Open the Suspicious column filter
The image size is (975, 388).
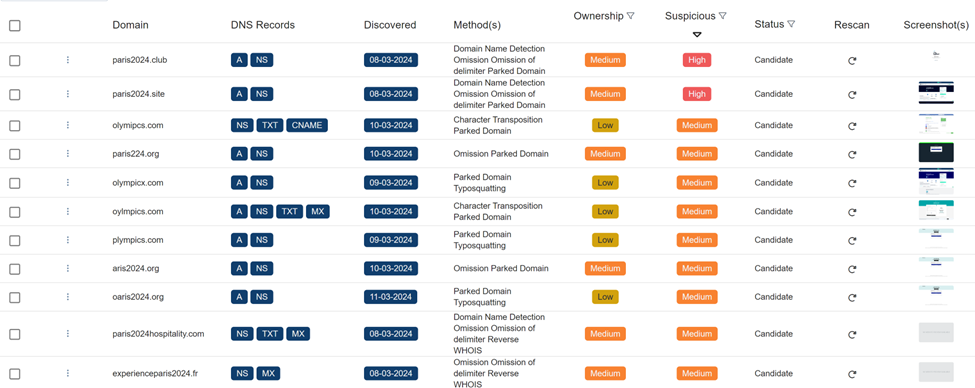pyautogui.click(x=723, y=16)
